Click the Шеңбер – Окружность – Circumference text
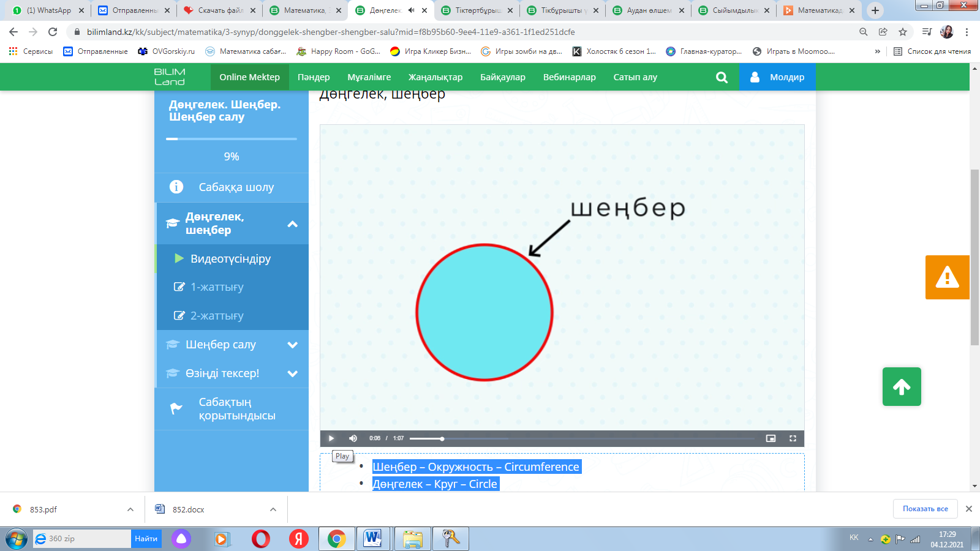This screenshot has width=980, height=551. point(476,467)
